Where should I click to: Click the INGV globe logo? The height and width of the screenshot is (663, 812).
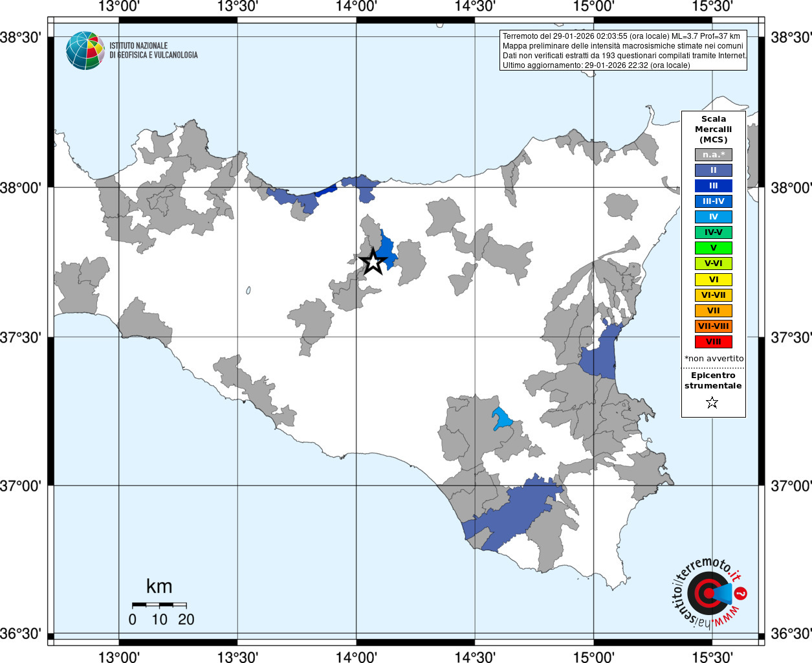85,51
